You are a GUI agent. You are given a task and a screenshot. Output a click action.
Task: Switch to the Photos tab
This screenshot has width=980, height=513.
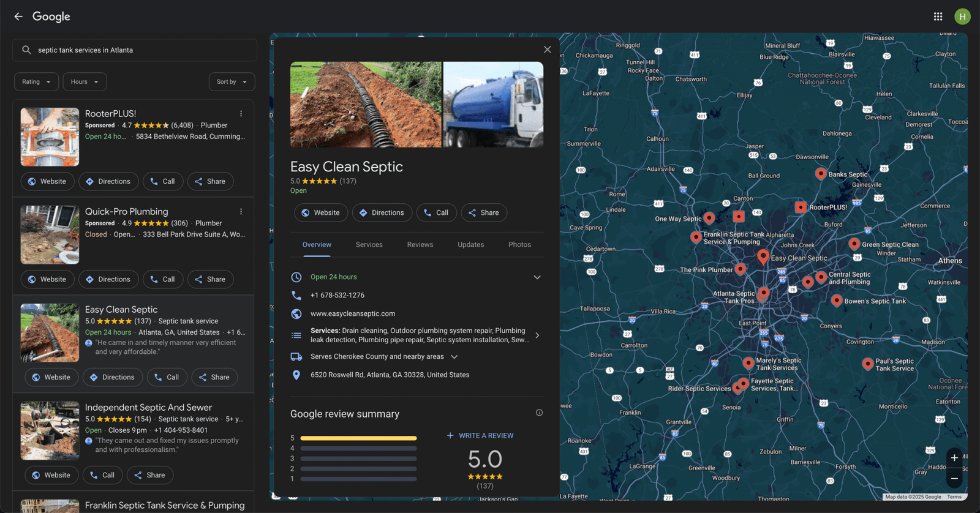(519, 245)
